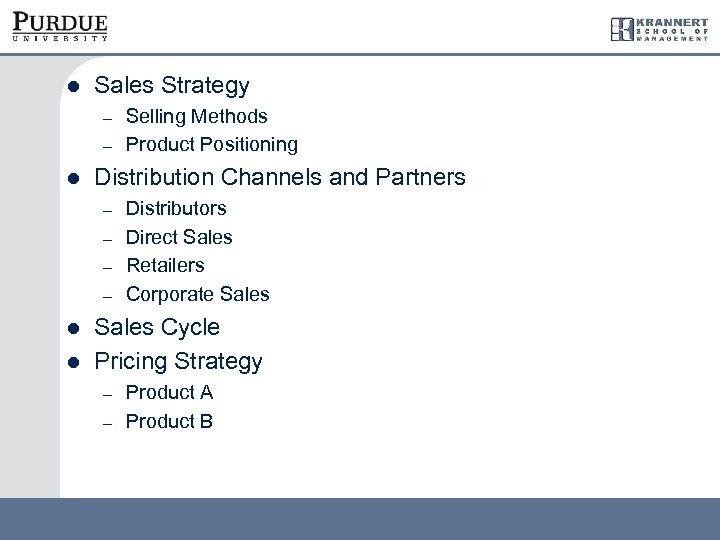Select the Product B sub-item
Screen dimensions: 720x540
click(x=169, y=421)
